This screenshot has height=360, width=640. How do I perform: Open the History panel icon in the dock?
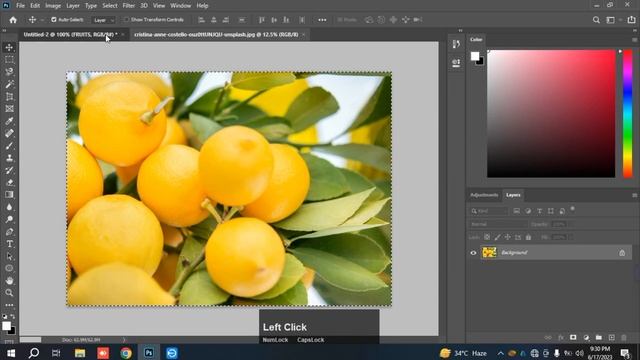(456, 44)
